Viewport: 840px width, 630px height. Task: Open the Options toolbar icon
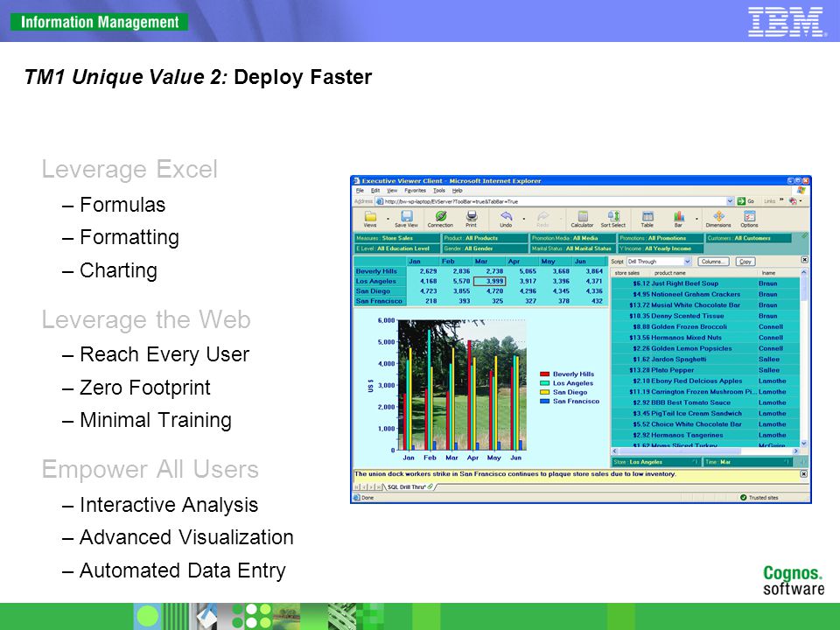(x=750, y=216)
